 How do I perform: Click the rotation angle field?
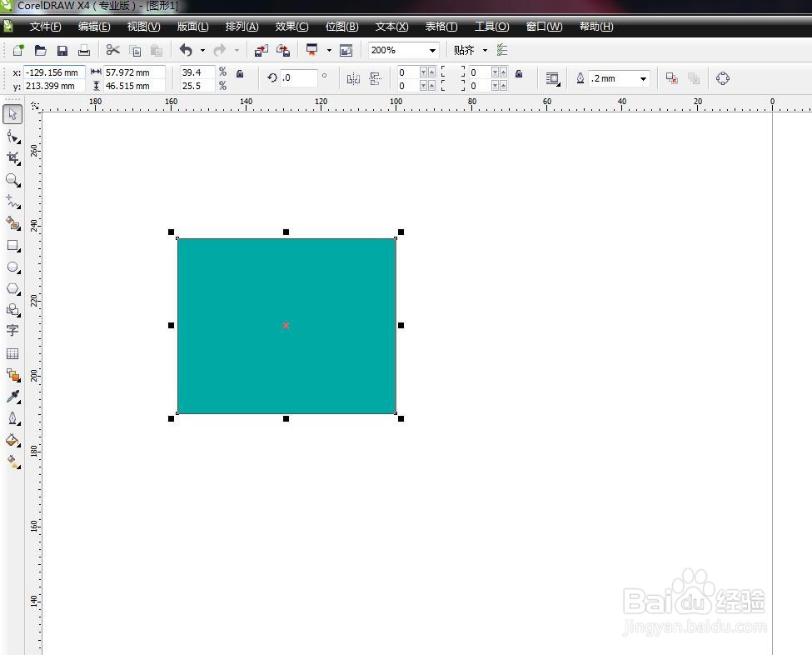pyautogui.click(x=298, y=77)
